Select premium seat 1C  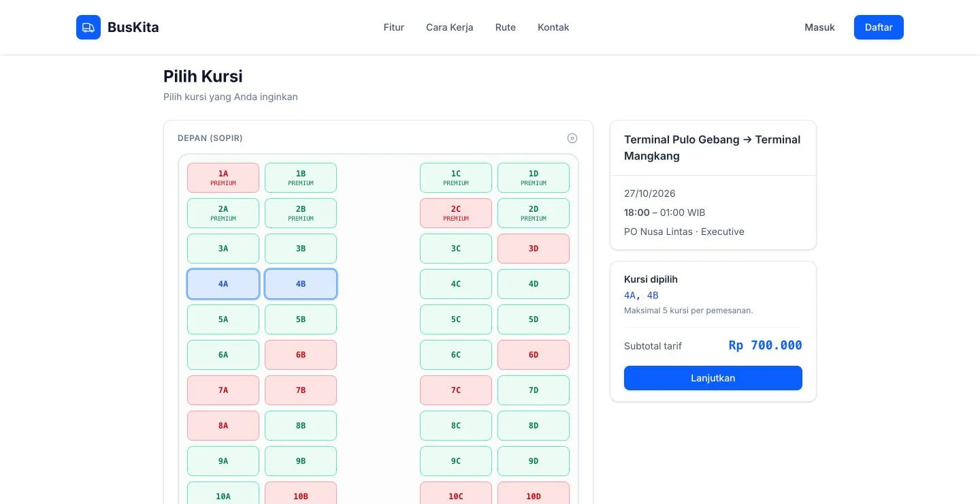(x=456, y=178)
